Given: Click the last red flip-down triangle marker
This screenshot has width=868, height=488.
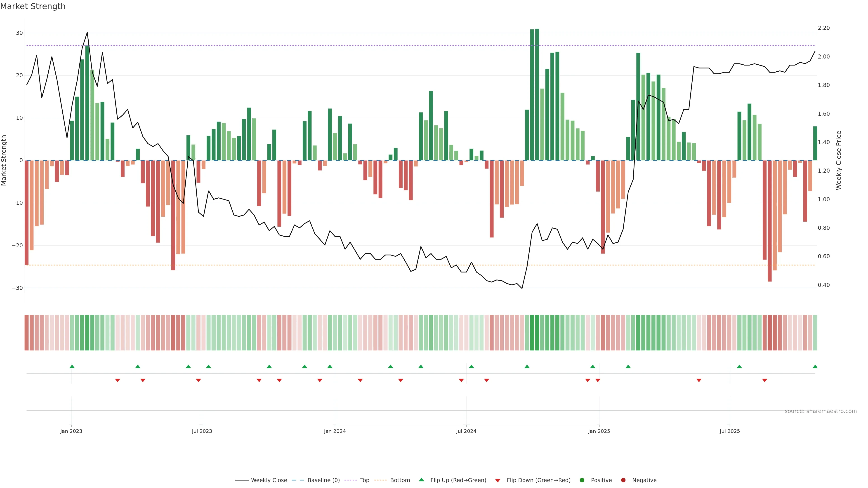Looking at the screenshot, I should (x=764, y=380).
